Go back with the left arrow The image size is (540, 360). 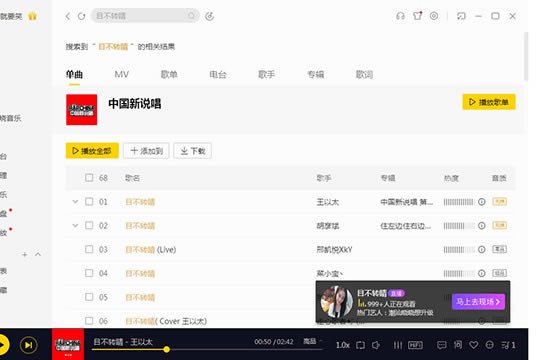click(68, 16)
